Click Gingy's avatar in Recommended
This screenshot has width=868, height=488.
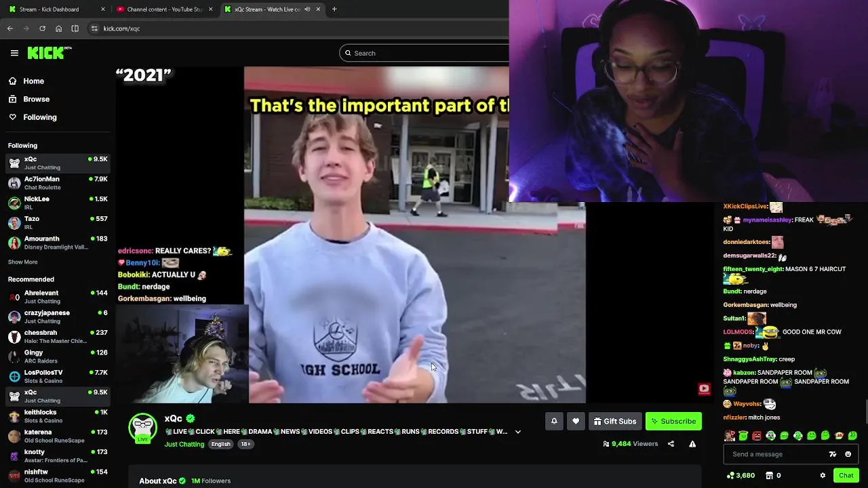coord(14,357)
